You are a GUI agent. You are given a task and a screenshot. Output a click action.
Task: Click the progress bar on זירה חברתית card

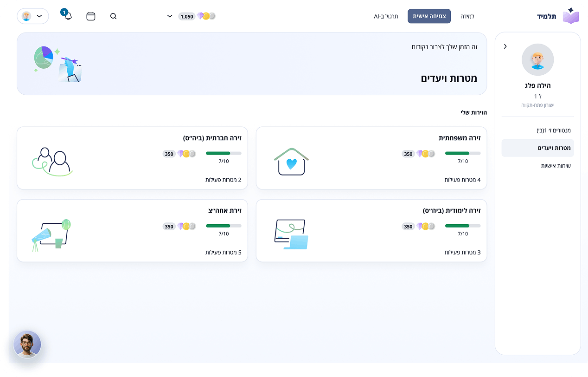tap(224, 153)
